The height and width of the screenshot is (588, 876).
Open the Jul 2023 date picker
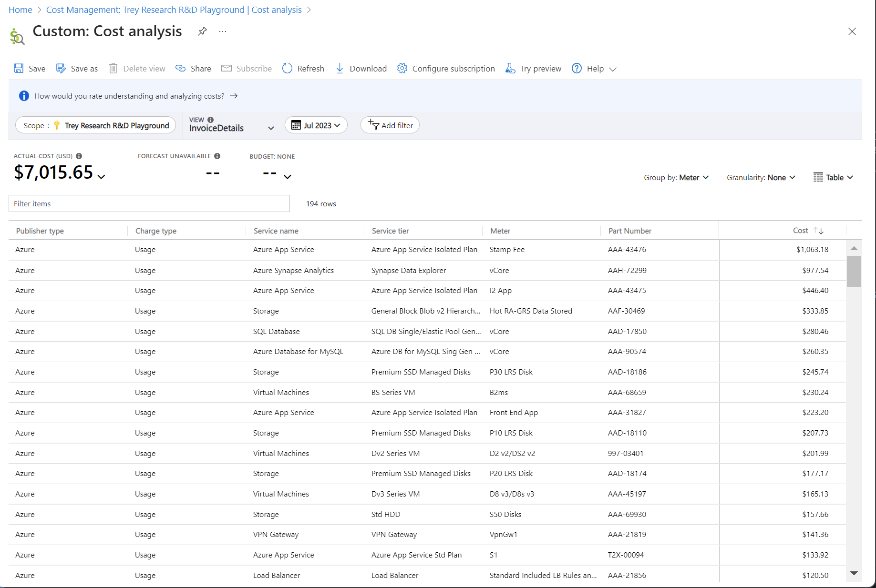pyautogui.click(x=316, y=125)
